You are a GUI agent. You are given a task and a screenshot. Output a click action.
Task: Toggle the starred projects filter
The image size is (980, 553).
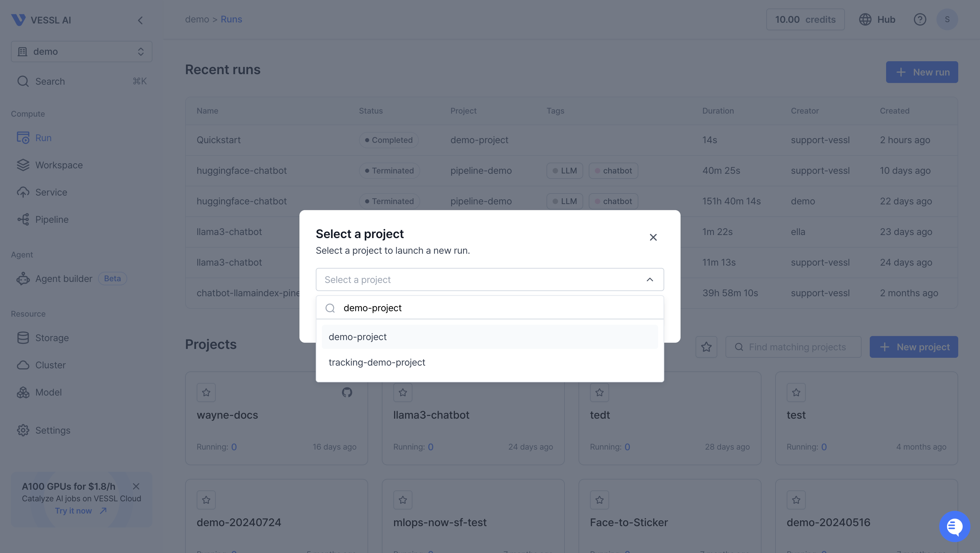[x=706, y=347]
